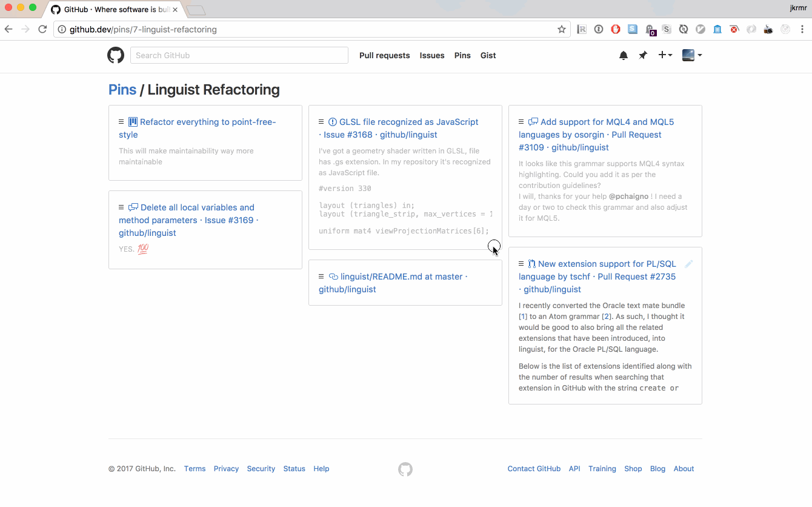Open 'GLSL file recognized as JavaScript' issue
The width and height of the screenshot is (812, 507).
[x=399, y=128]
